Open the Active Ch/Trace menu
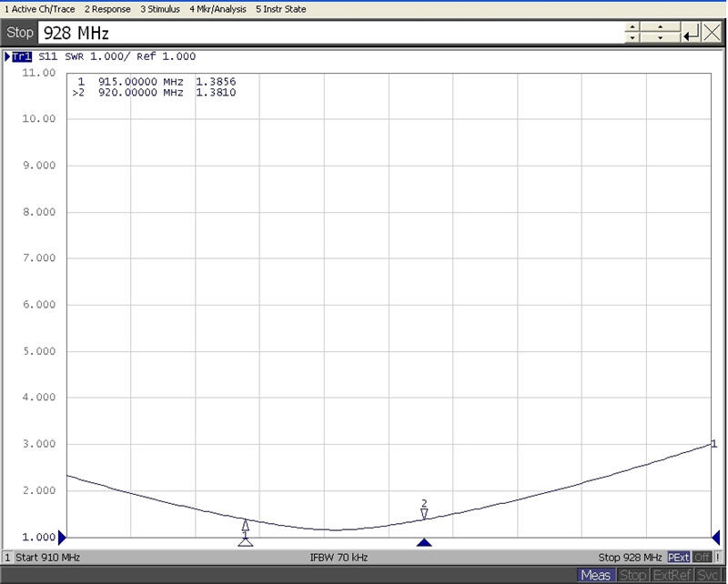 [x=38, y=9]
